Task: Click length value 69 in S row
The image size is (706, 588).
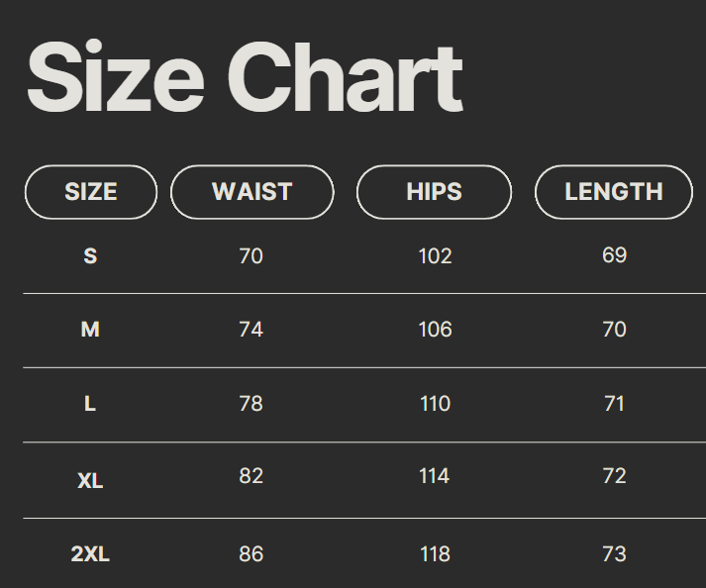Action: click(614, 255)
